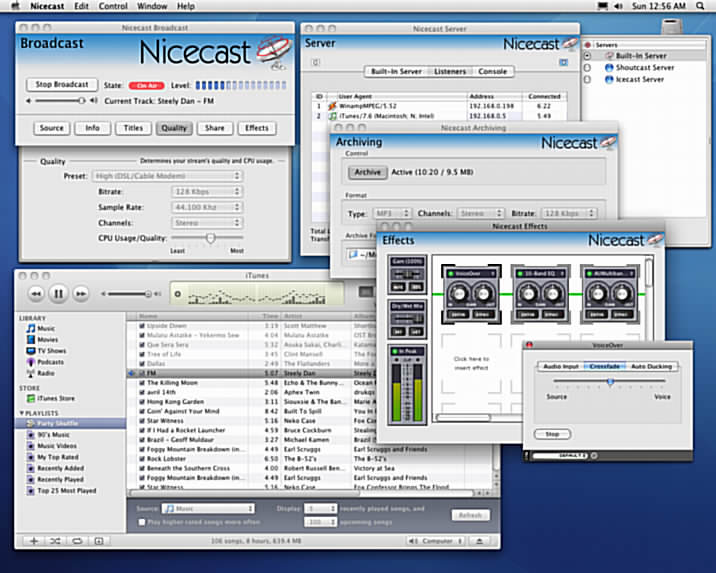Screen dimensions: 716x573
Task: Click the Nicecast logo in Broadcast window
Action: pos(215,53)
